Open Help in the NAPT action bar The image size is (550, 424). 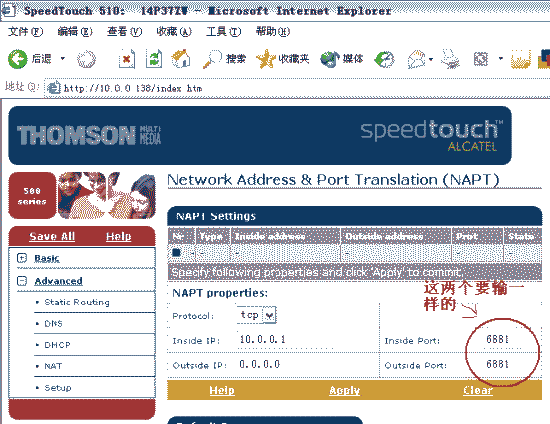coord(222,390)
